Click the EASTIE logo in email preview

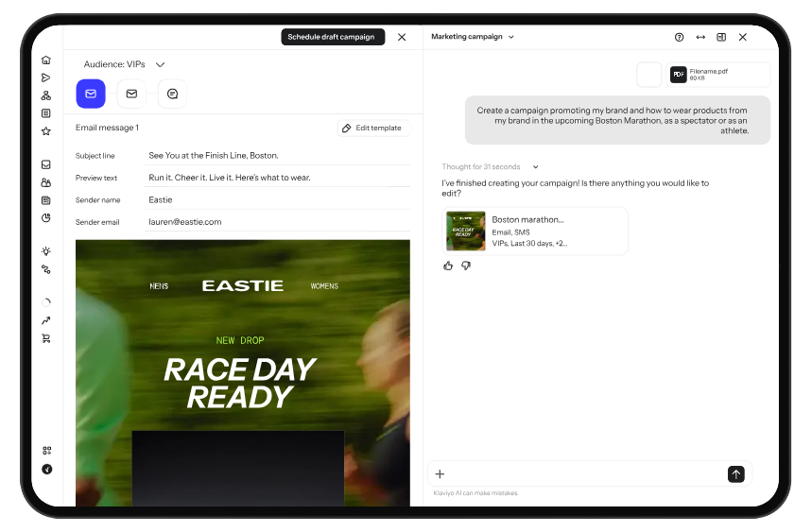click(x=243, y=285)
